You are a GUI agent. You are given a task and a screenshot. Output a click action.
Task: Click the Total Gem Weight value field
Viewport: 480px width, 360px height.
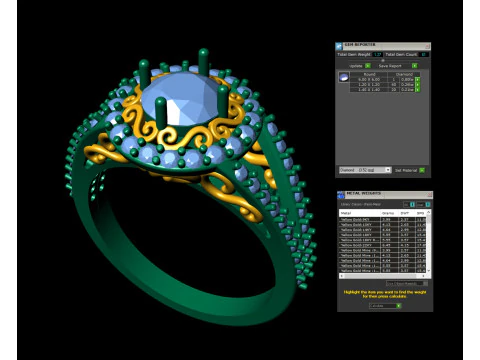pyautogui.click(x=378, y=54)
